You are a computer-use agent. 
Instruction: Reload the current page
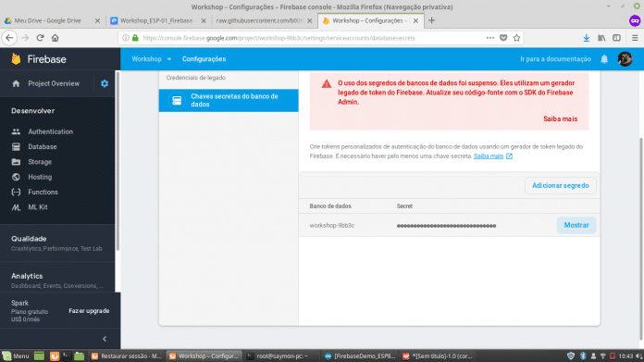tap(41, 38)
